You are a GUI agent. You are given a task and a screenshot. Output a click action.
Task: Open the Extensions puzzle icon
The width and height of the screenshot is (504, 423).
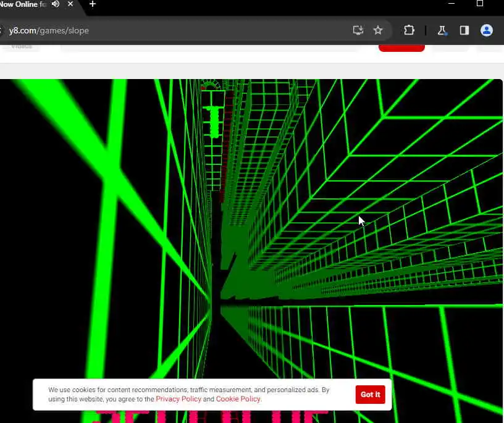tap(409, 30)
